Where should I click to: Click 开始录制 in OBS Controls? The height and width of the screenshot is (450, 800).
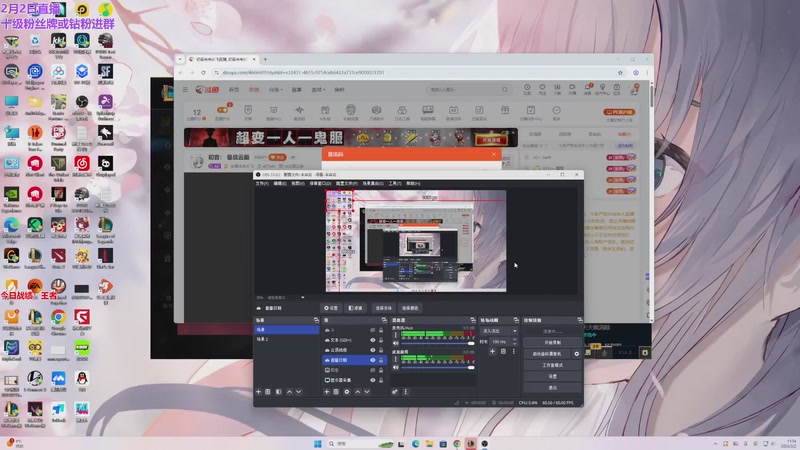pos(553,342)
